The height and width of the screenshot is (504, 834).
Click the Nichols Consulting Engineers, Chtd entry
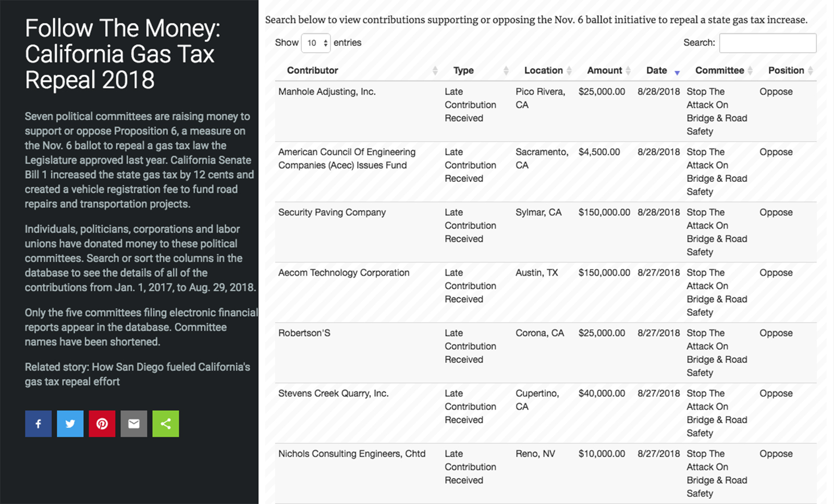coord(351,454)
